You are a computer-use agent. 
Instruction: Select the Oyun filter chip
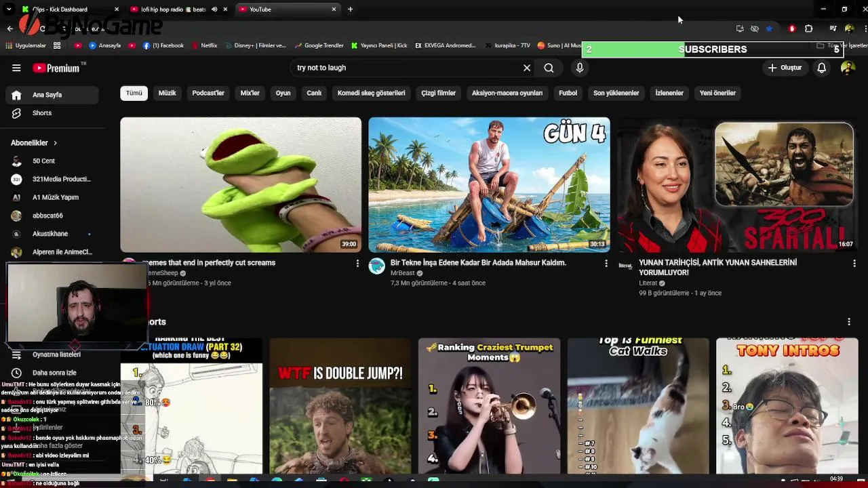(283, 93)
